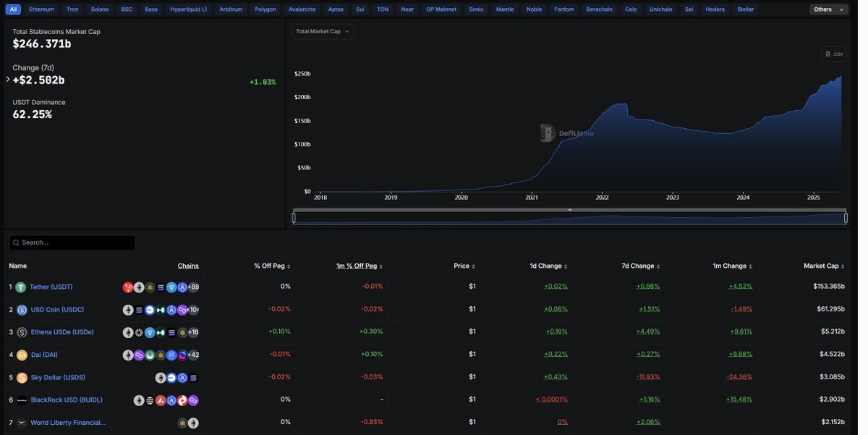Open the Others chains dropdown
This screenshot has height=435, width=868.
point(828,9)
